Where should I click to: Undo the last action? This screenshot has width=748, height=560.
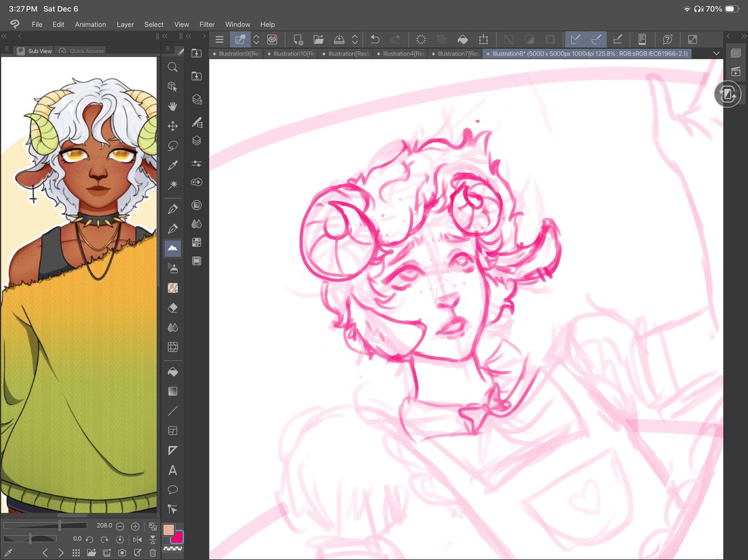[x=375, y=40]
